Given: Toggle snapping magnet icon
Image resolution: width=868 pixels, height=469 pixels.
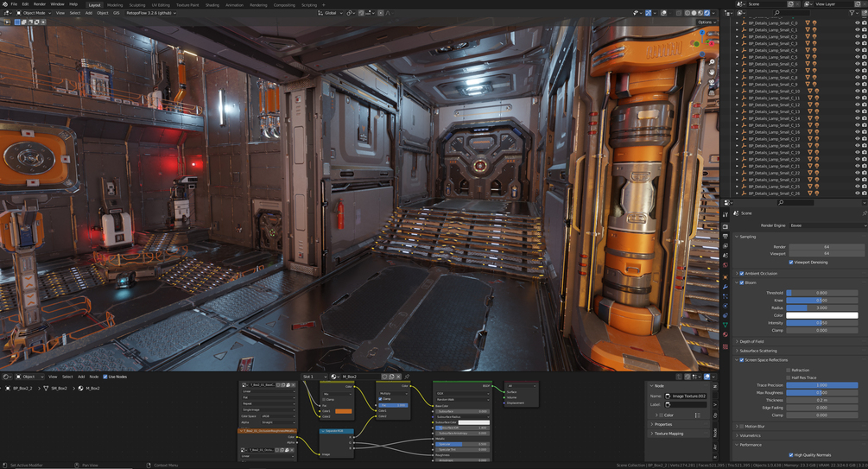Looking at the screenshot, I should click(361, 13).
